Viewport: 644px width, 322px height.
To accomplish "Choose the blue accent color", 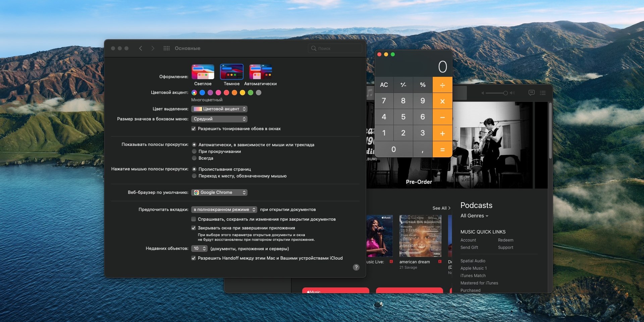I will click(x=202, y=93).
